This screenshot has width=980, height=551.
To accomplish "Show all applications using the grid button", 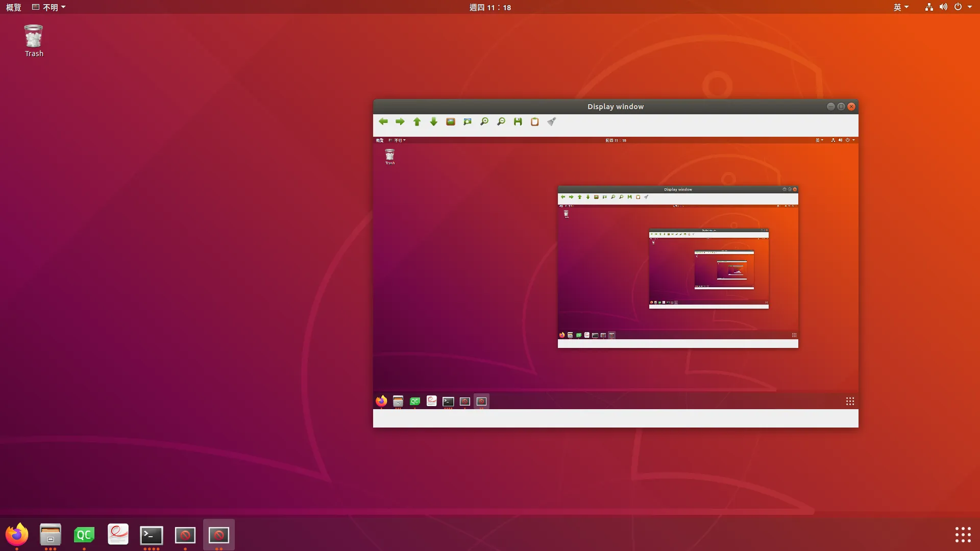I will (x=963, y=535).
